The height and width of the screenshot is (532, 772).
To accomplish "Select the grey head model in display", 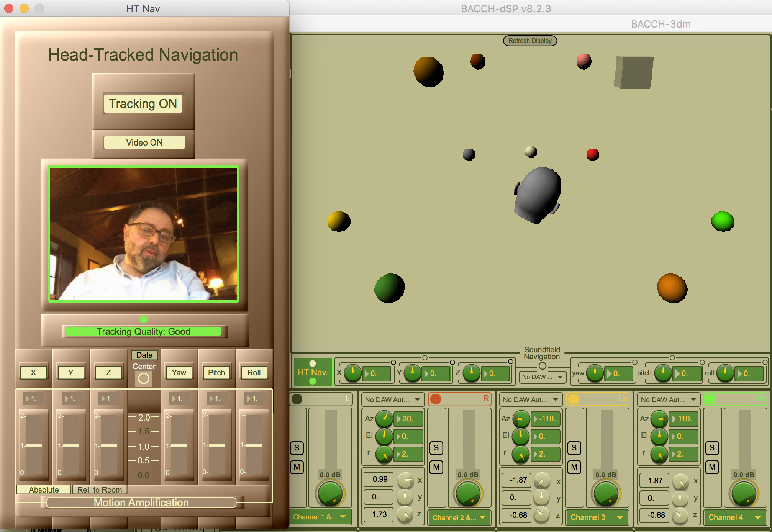I will 538,194.
